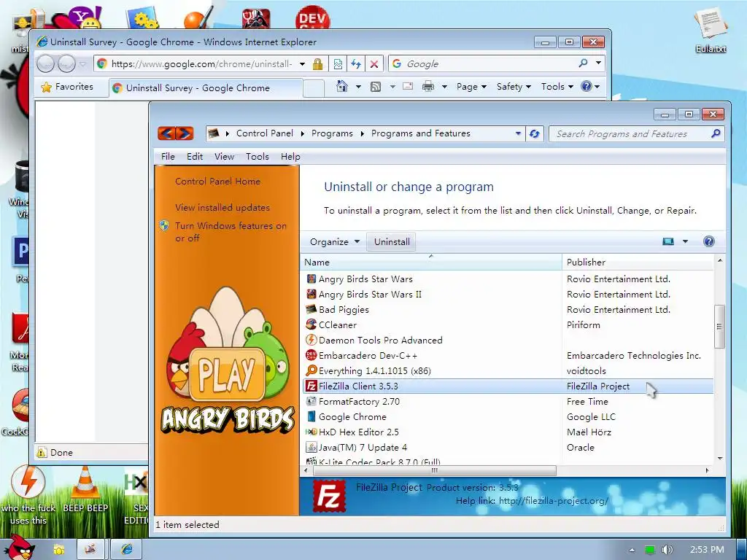Screen dimensions: 747x560
Task: Click the Uninstall button
Action: pyautogui.click(x=392, y=241)
